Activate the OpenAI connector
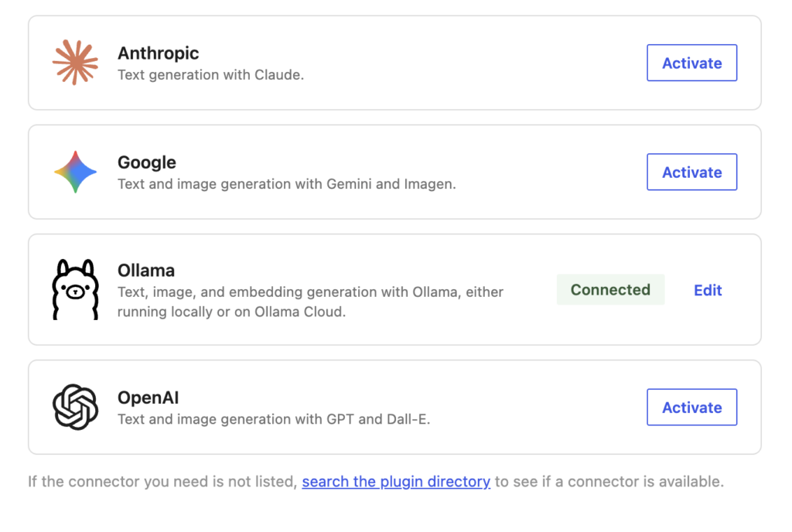This screenshot has width=792, height=532. point(691,407)
